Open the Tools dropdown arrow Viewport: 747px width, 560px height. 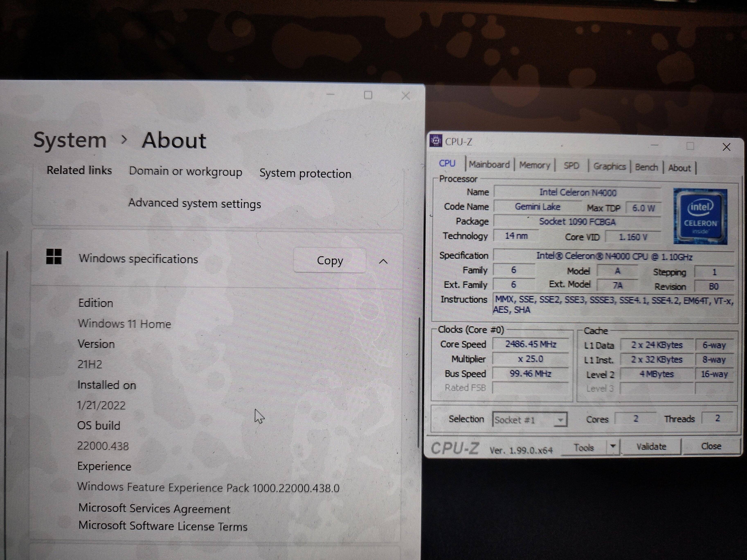pos(613,447)
